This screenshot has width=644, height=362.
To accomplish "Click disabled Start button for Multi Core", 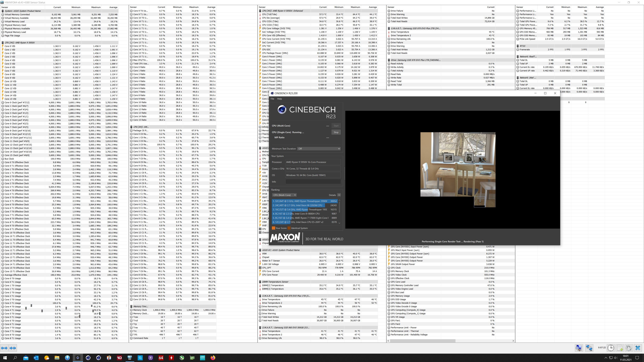I will click(x=336, y=126).
